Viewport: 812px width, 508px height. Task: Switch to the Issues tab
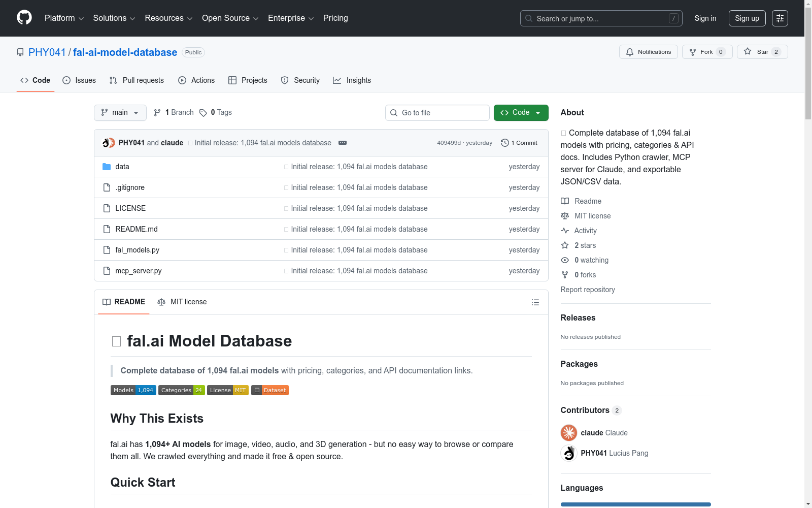(79, 80)
